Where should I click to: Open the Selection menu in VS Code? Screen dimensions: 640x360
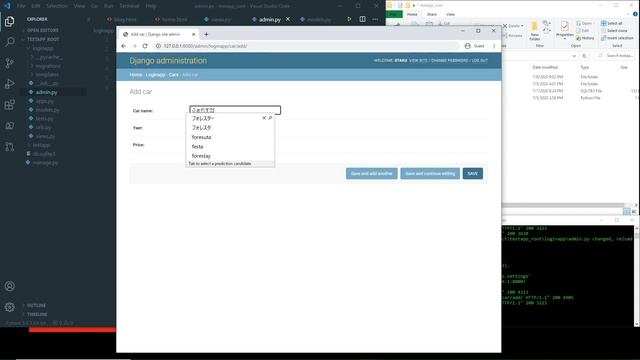click(56, 6)
